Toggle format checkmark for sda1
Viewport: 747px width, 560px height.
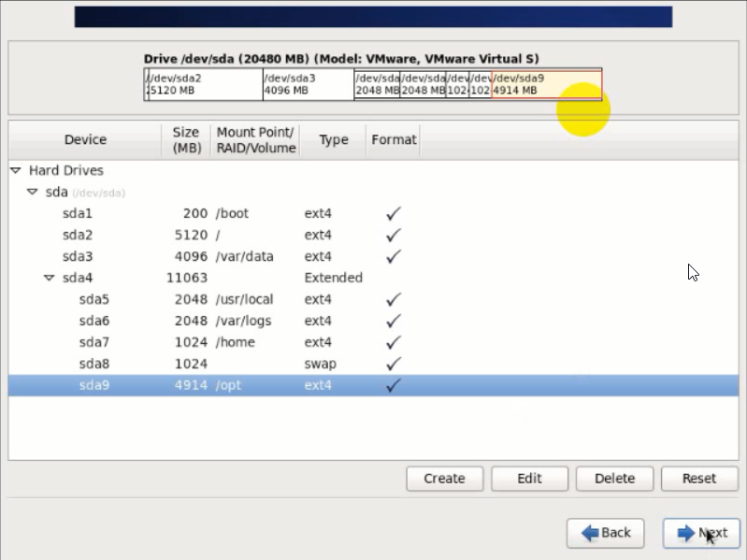coord(393,213)
